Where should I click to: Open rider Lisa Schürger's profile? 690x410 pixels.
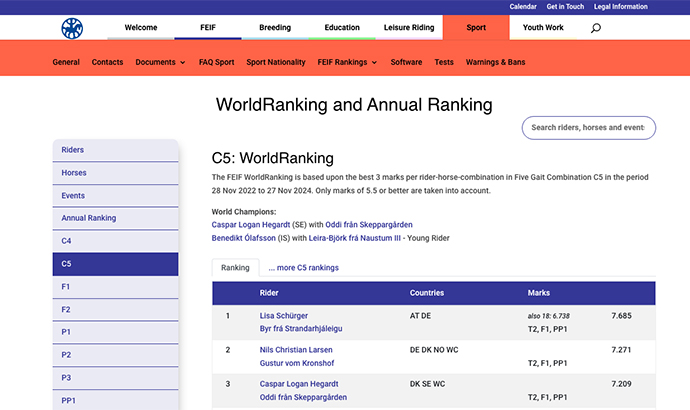284,316
